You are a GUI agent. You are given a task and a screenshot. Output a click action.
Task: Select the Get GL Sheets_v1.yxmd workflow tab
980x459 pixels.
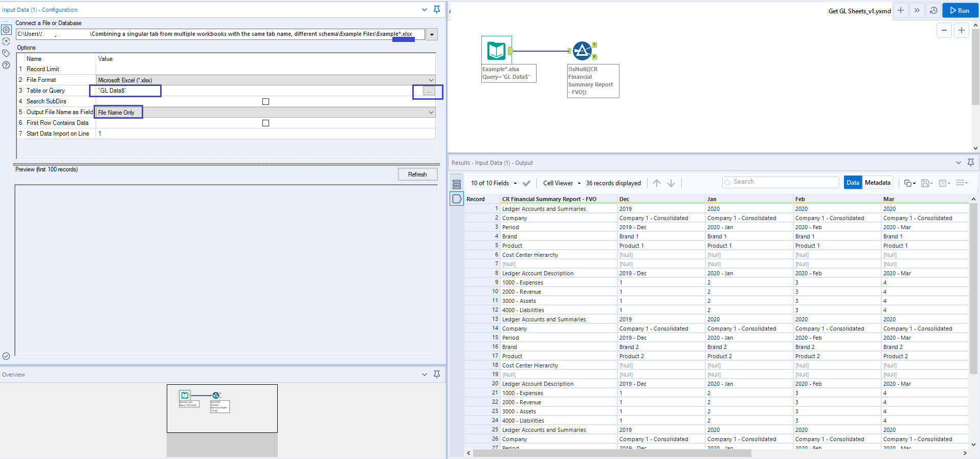coord(859,11)
